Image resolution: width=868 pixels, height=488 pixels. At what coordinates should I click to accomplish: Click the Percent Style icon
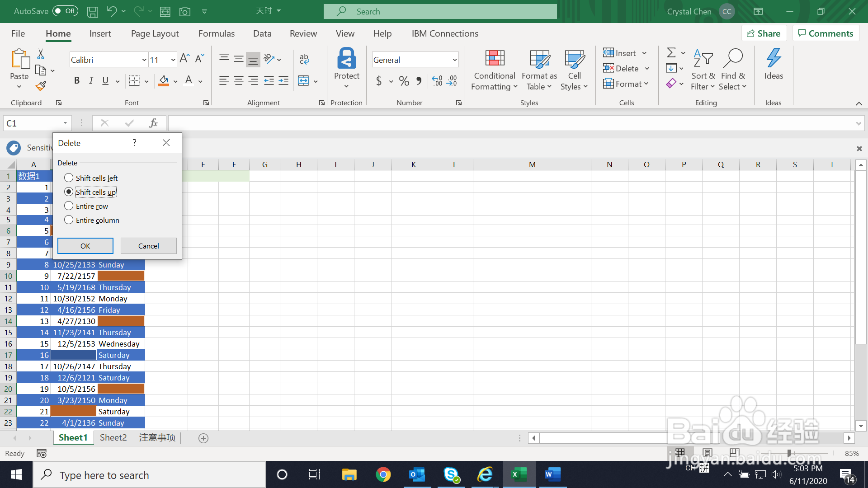404,81
